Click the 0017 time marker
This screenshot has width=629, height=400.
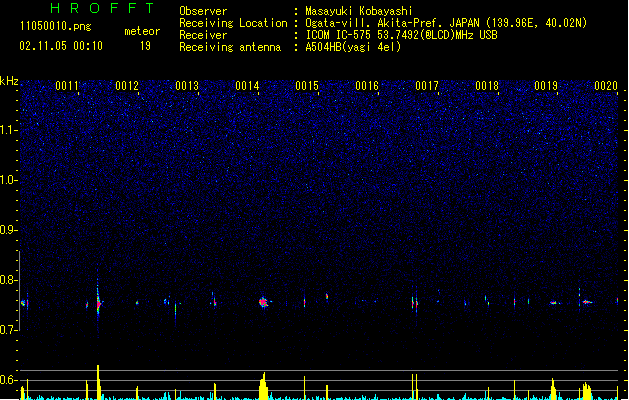coord(427,86)
